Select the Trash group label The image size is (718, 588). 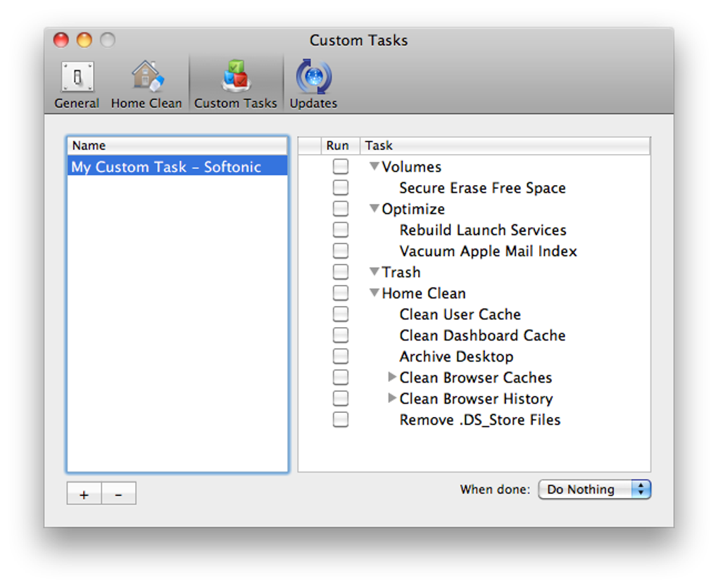tap(401, 272)
